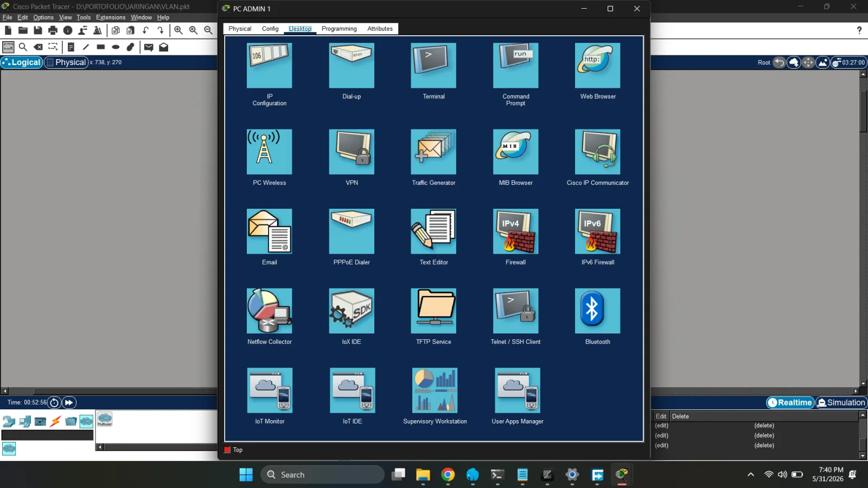Open the IoX IDE
Viewport: 868px width, 488px height.
coord(352,311)
